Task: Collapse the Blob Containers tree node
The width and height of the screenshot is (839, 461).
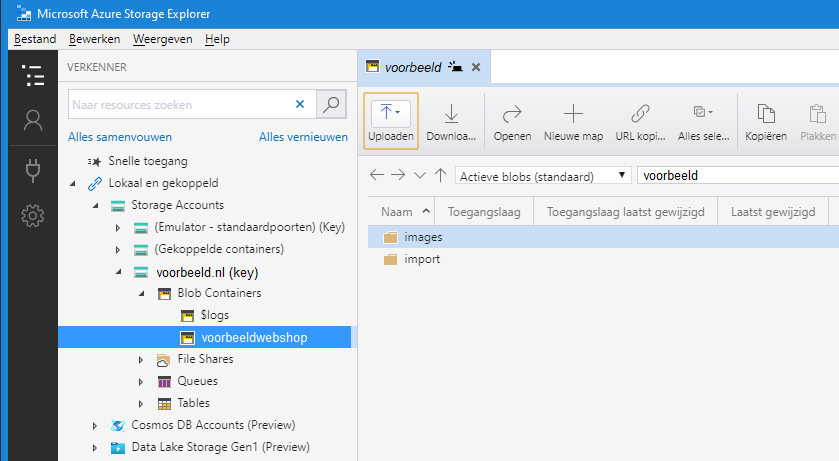Action: (x=141, y=294)
